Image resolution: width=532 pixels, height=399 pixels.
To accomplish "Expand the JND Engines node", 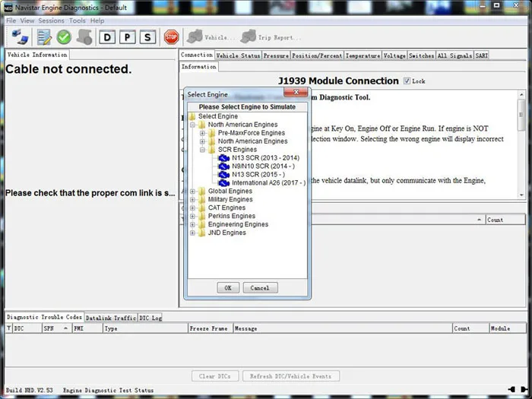I will pyautogui.click(x=193, y=233).
